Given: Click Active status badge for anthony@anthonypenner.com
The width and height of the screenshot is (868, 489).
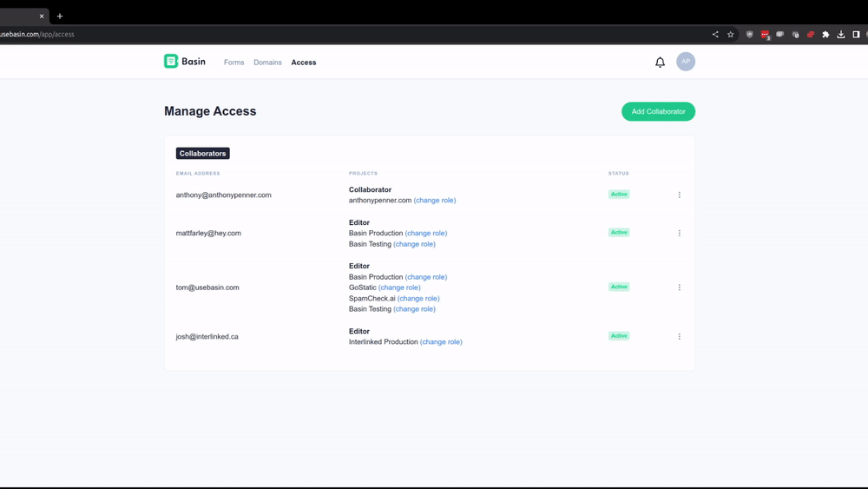Looking at the screenshot, I should pos(619,195).
